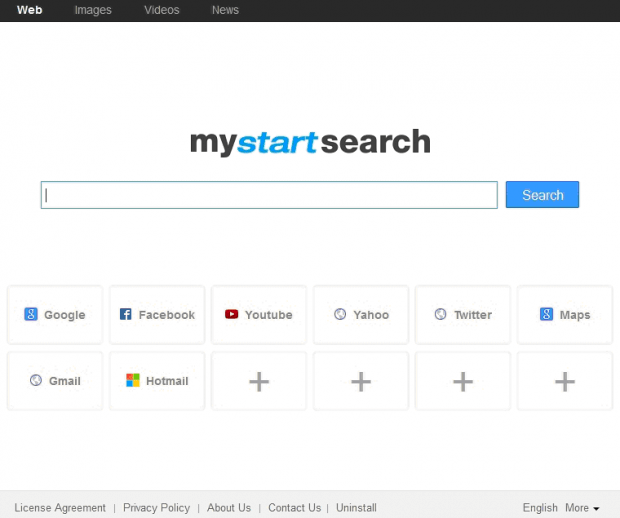The image size is (620, 518).
Task: Click the globe icon beside Yahoo
Action: point(340,314)
